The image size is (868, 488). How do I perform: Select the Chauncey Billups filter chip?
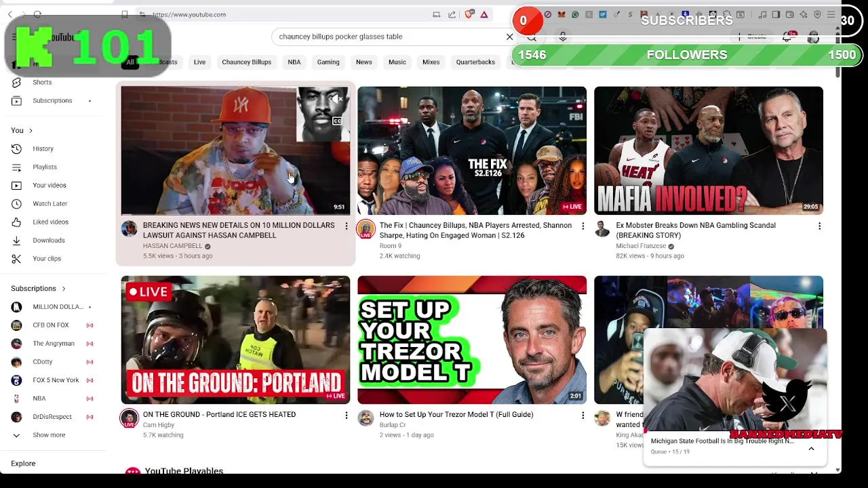(246, 62)
